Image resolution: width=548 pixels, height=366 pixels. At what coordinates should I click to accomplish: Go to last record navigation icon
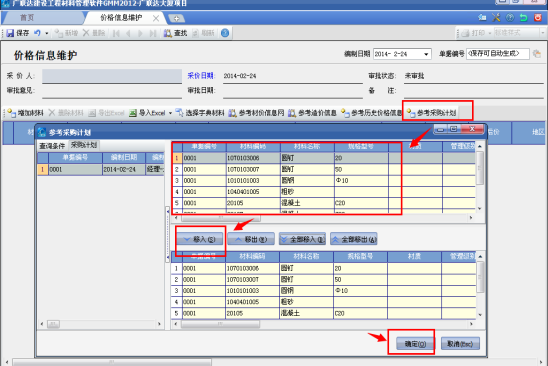[x=153, y=33]
